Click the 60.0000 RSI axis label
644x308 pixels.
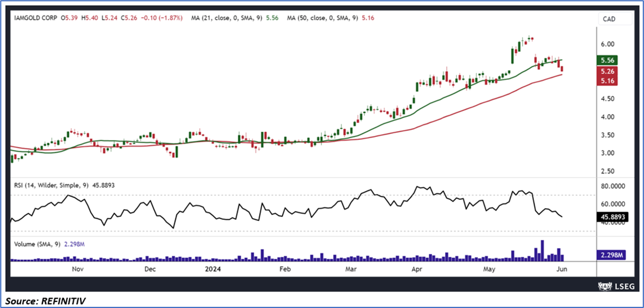tap(612, 204)
